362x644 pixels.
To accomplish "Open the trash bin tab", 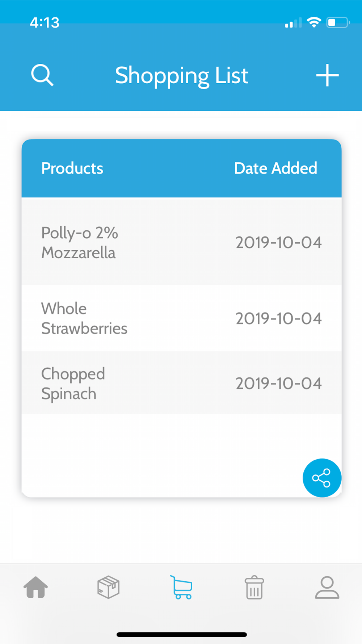I will (254, 587).
